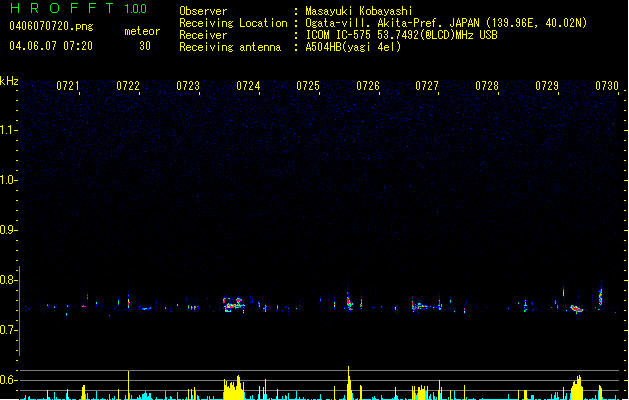
Task: Click the 0727 time marker
Action: [427, 86]
